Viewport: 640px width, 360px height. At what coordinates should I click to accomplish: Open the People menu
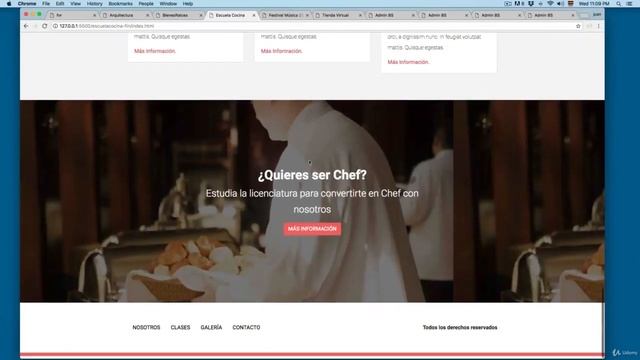click(x=146, y=4)
